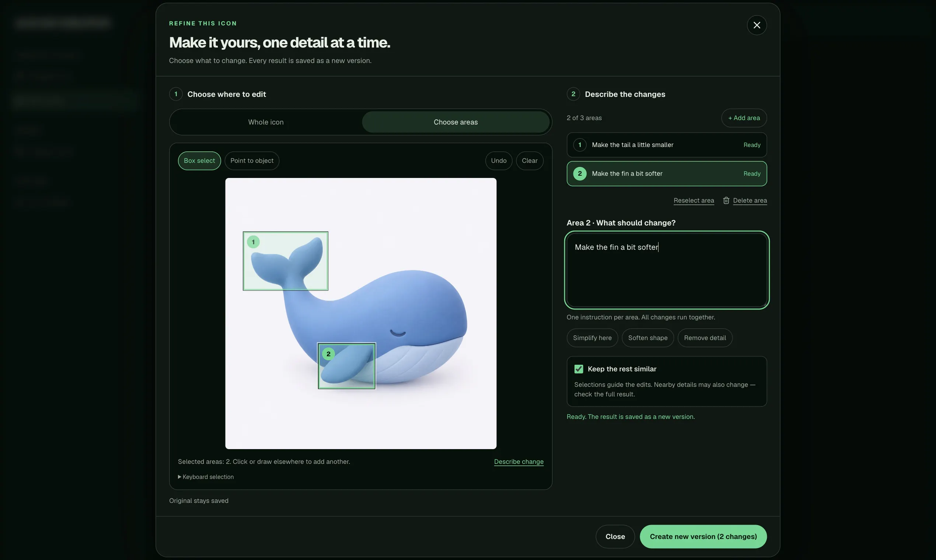Apply the Simplify here suggestion chip
This screenshot has height=560, width=936.
pyautogui.click(x=592, y=338)
